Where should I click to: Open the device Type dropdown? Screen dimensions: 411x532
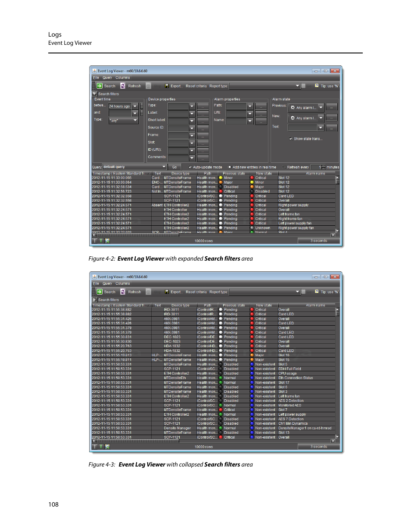tap(192, 106)
